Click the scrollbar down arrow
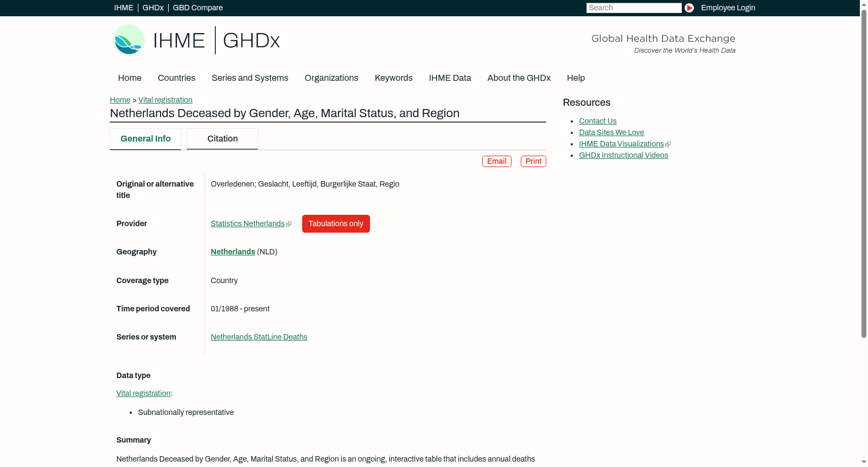Image resolution: width=868 pixels, height=467 pixels. coord(864,462)
